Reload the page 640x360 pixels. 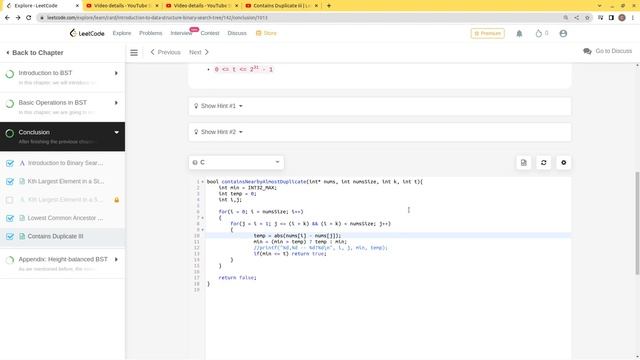[29, 18]
